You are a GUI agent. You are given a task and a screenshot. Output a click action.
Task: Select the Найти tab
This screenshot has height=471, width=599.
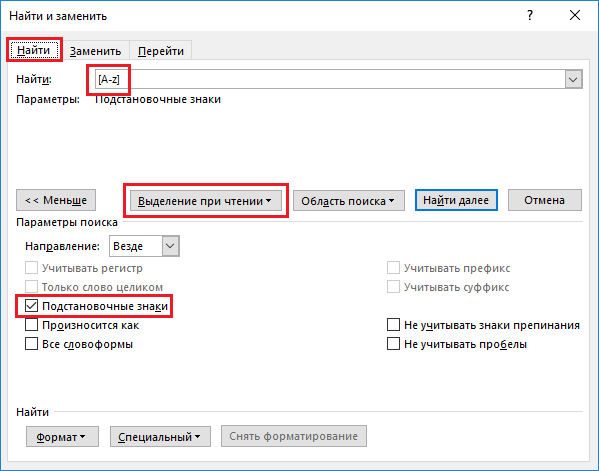[x=34, y=50]
